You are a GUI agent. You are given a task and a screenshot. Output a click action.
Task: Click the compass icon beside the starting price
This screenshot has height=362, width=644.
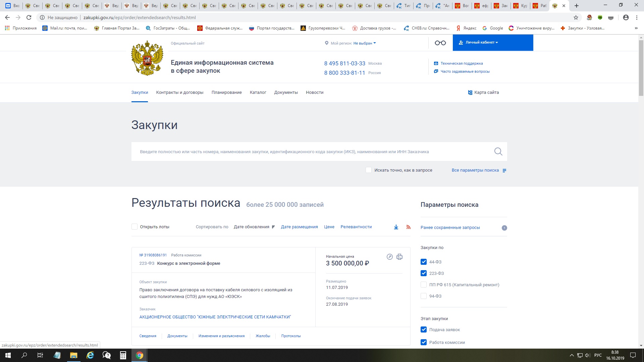389,257
